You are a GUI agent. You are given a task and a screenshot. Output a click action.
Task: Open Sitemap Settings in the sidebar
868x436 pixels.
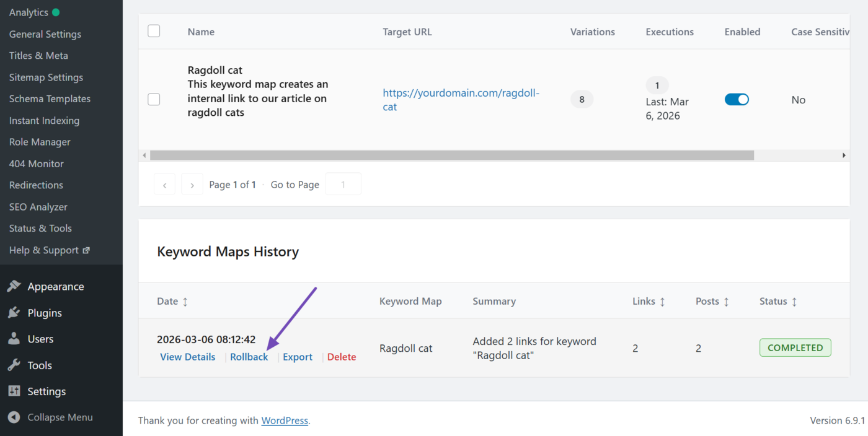(x=46, y=77)
